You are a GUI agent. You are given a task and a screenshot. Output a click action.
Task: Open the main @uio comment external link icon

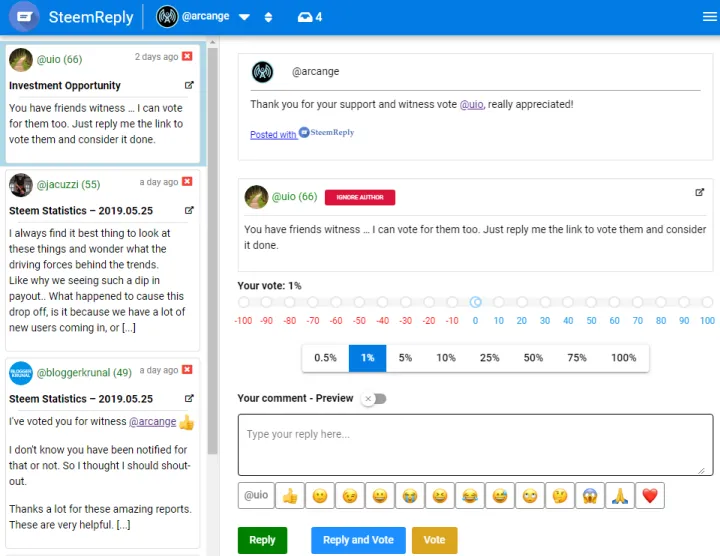(x=699, y=192)
